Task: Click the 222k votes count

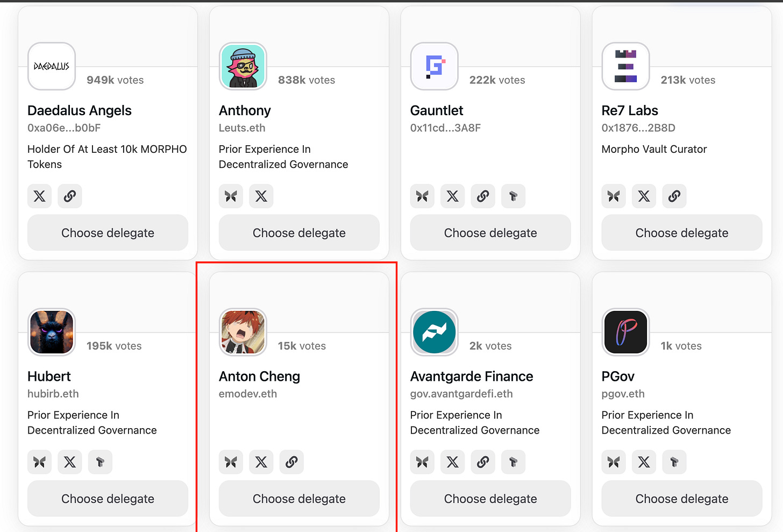Action: 497,80
